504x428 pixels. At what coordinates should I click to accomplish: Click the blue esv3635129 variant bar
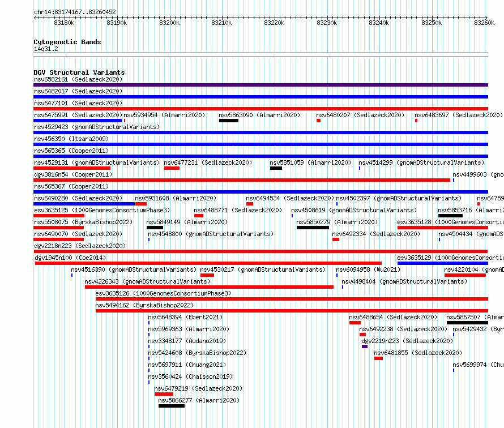pos(443,263)
